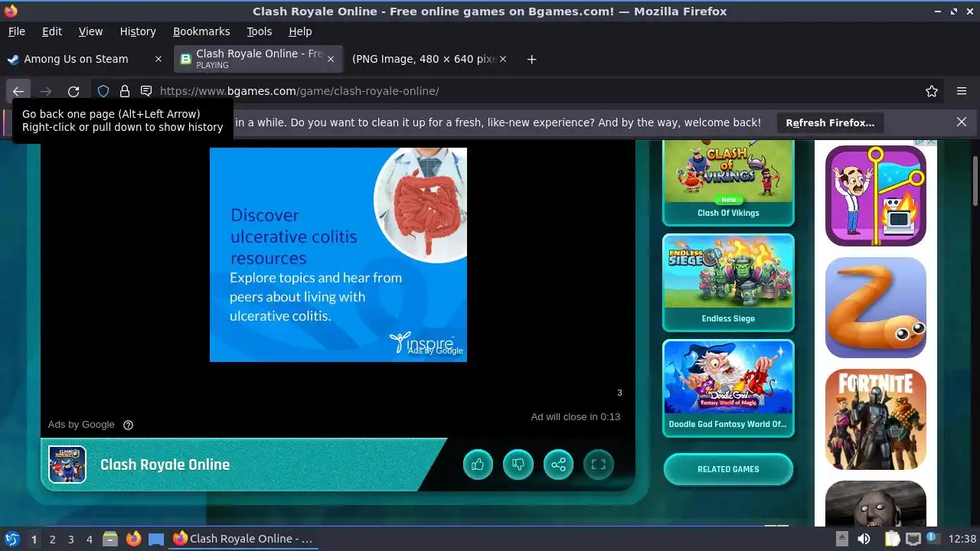This screenshot has width=980, height=551.
Task: Open the system start menu in taskbar
Action: coord(12,539)
